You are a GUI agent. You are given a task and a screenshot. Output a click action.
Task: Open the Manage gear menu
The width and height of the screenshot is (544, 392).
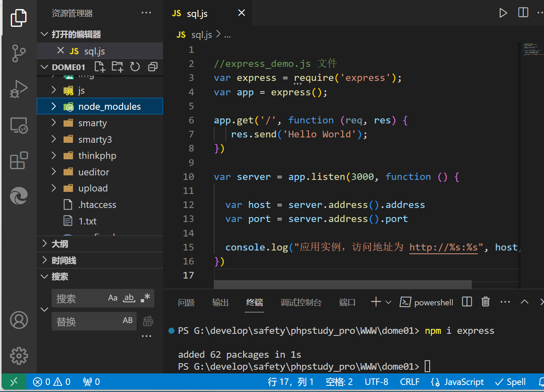[x=19, y=356]
